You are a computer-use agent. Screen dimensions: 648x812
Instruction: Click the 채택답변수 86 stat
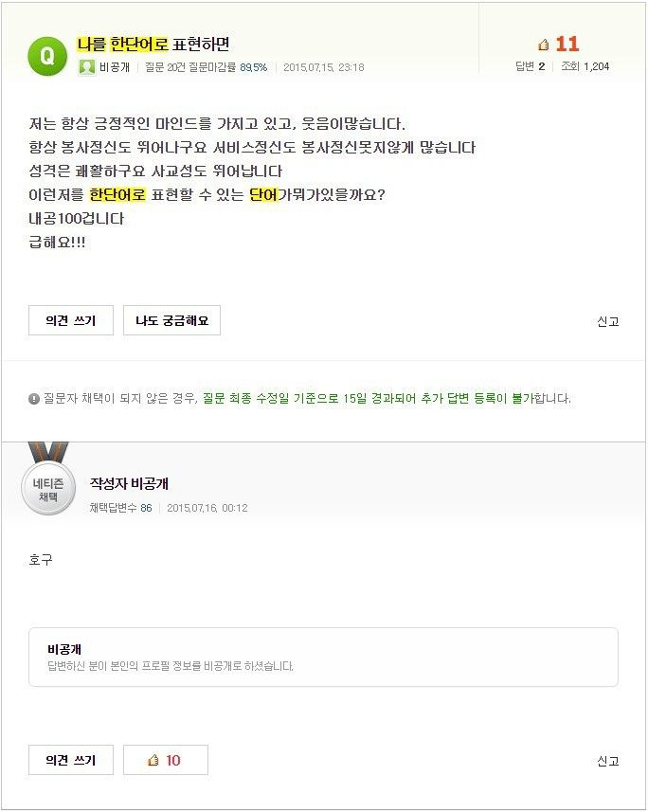tap(120, 508)
